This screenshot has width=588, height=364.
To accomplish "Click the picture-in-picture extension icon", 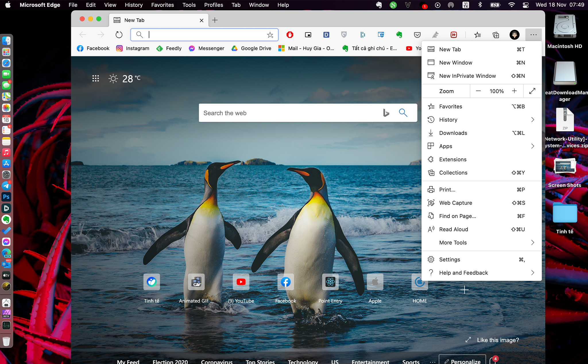I will (x=308, y=35).
